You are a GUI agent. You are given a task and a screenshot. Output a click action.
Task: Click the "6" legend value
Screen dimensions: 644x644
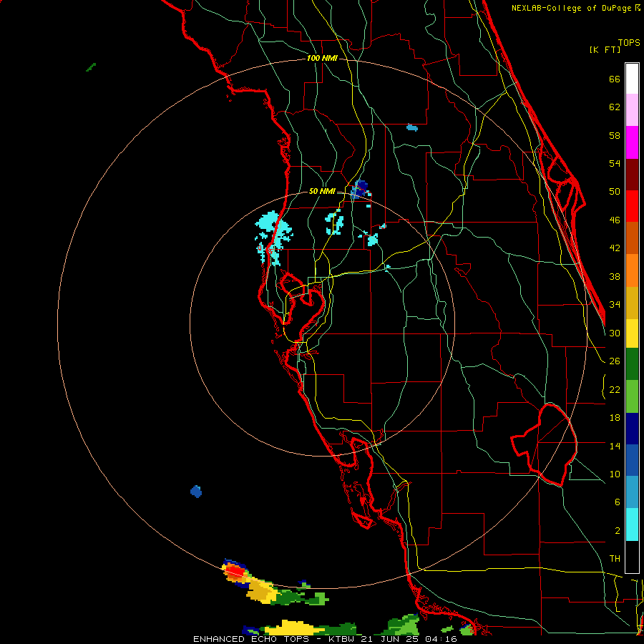click(x=617, y=502)
